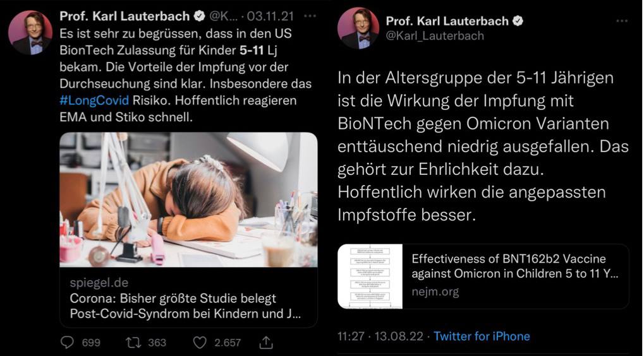Like the tweet with 2.657 hearts
This screenshot has width=644, height=356.
200,342
